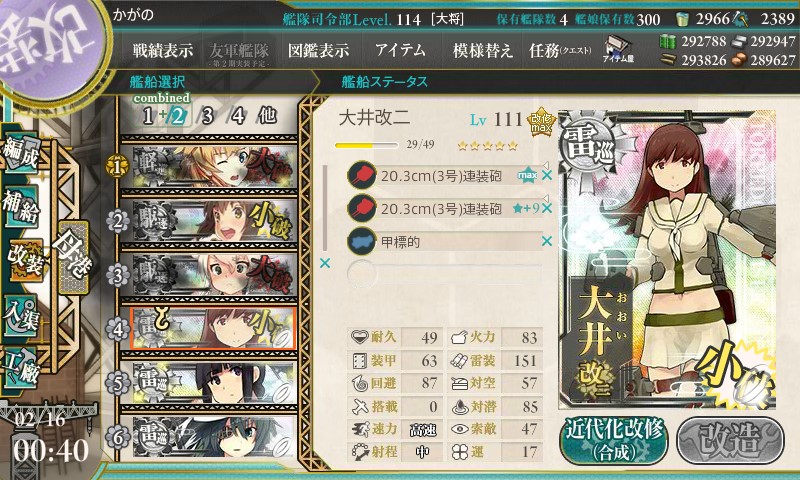Click the 近代化改修(合成) modernization button
This screenshot has width=800, height=480.
click(x=614, y=440)
